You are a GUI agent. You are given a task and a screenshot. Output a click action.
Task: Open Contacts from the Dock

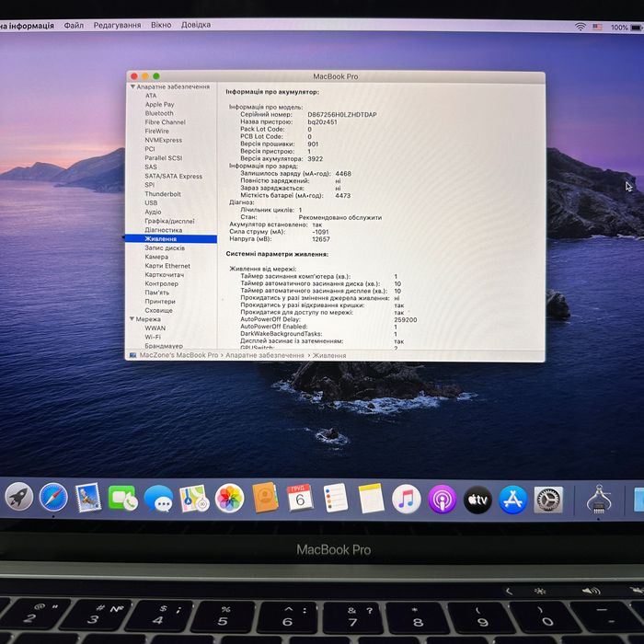(265, 498)
